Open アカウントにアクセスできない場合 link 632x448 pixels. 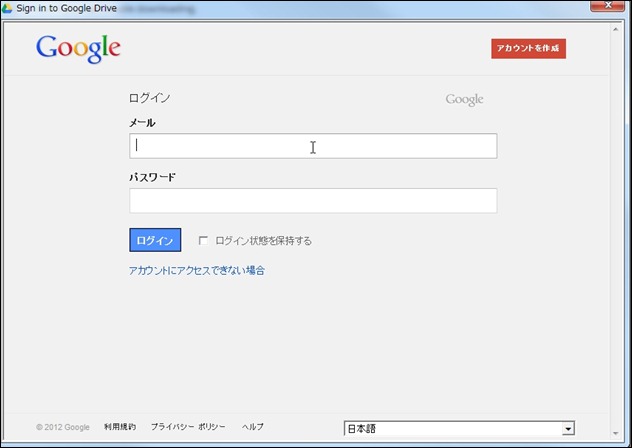coord(197,271)
